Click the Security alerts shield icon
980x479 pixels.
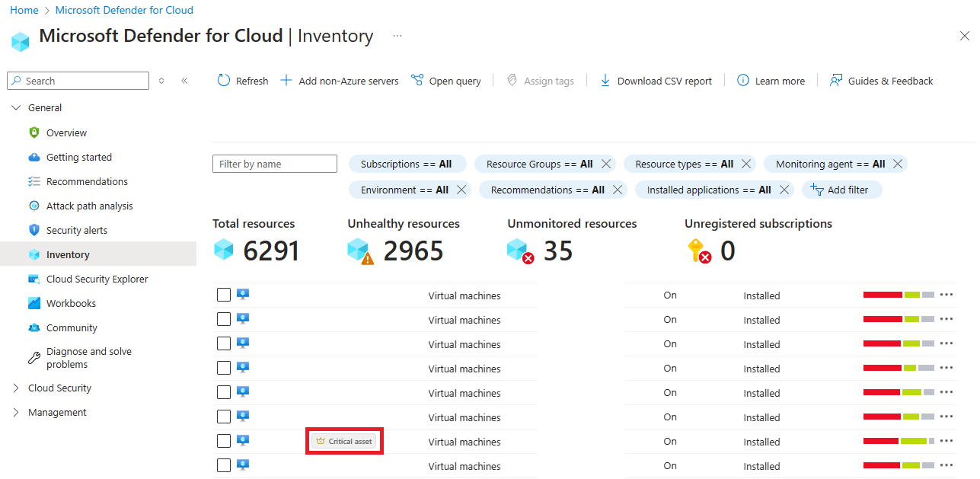(x=34, y=230)
